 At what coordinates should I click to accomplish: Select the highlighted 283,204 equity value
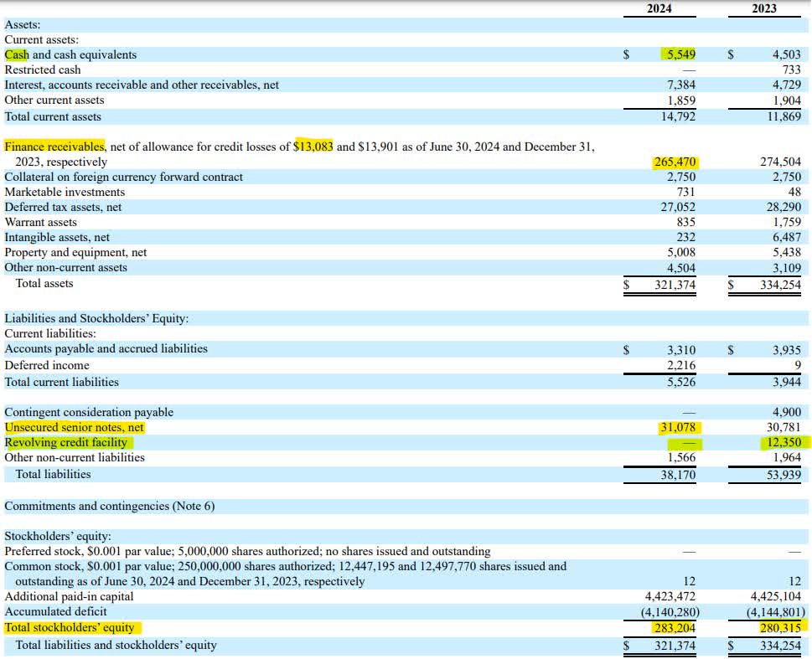tap(675, 627)
